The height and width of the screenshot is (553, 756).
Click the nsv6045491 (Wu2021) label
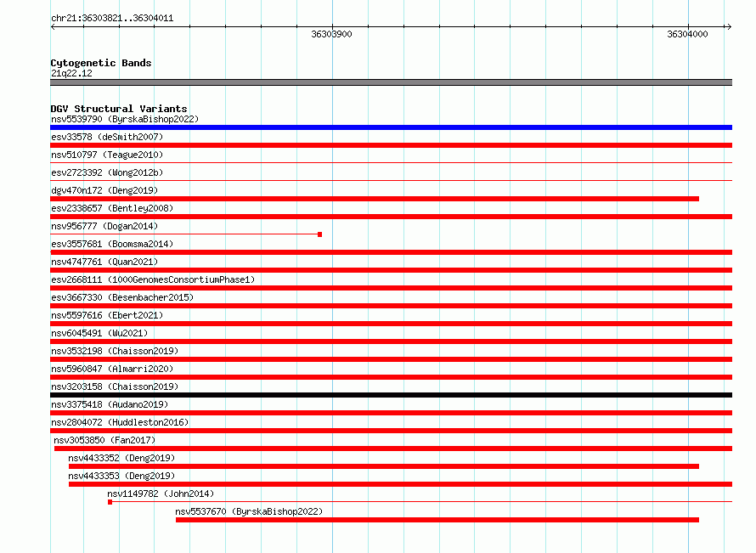(x=99, y=333)
